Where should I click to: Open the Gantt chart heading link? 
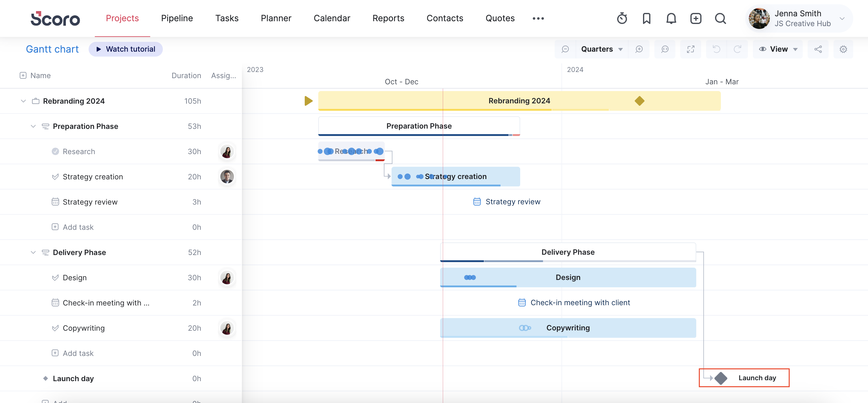[52, 49]
